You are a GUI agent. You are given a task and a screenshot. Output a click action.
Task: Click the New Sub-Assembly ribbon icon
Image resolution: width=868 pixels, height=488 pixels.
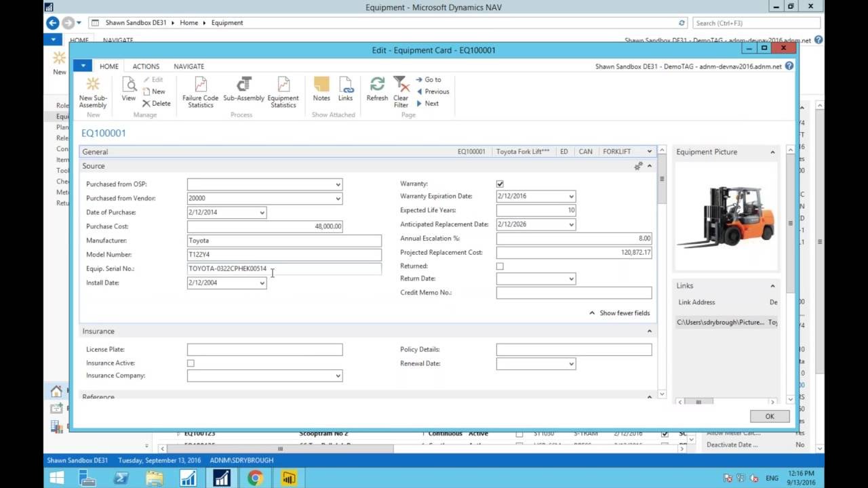coord(93,91)
